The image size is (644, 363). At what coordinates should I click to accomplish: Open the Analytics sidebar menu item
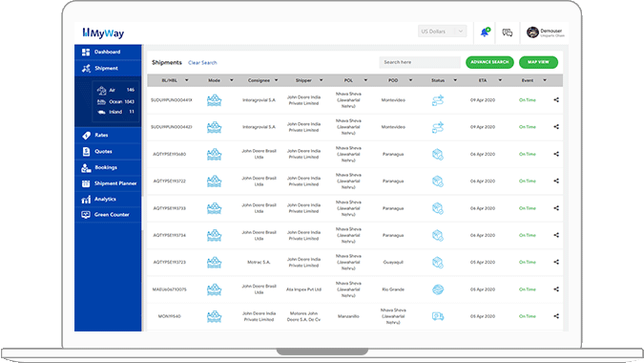(x=108, y=199)
